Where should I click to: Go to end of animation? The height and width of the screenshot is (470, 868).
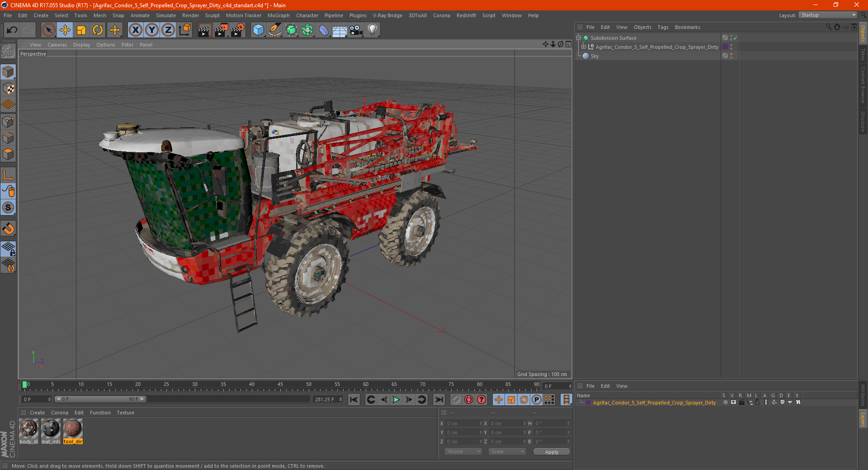click(x=439, y=399)
